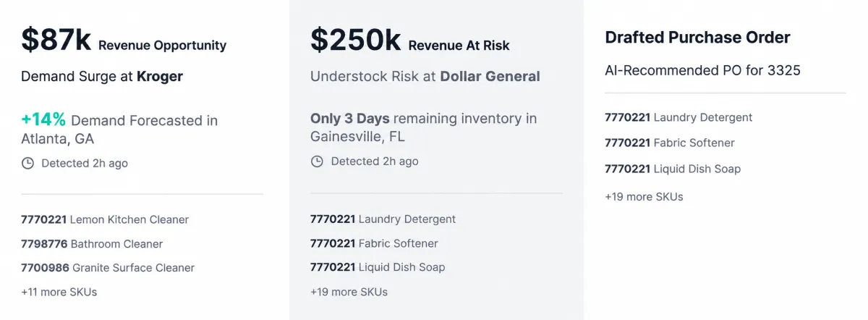The image size is (868, 320).
Task: Select SKU 7700986 Granite Surface Cleaner
Action: (x=108, y=268)
